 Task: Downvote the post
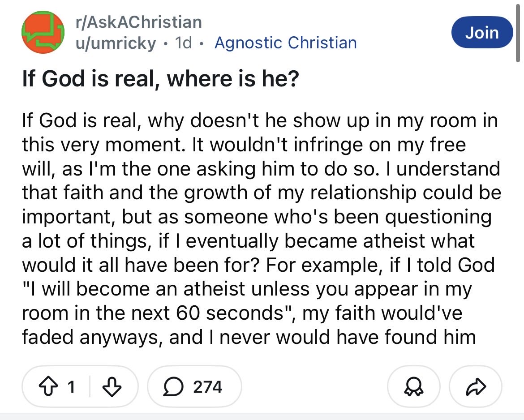click(x=111, y=386)
